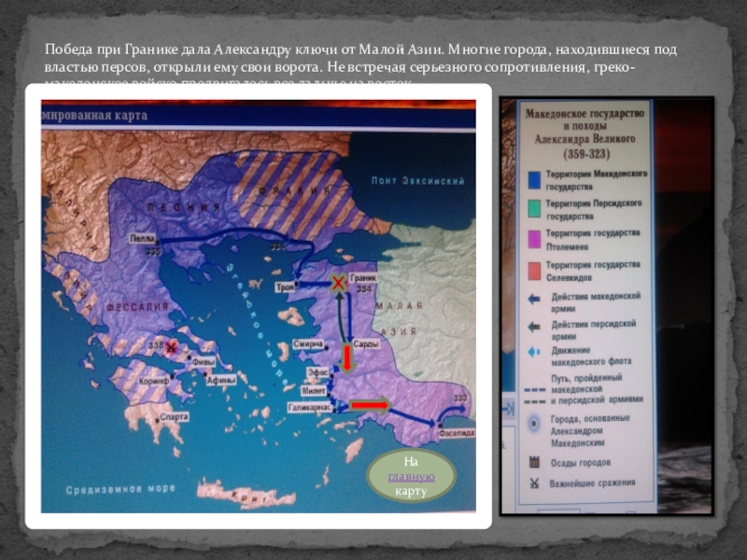Click the 'Троя' city label
This screenshot has width=747, height=560.
pyautogui.click(x=285, y=287)
